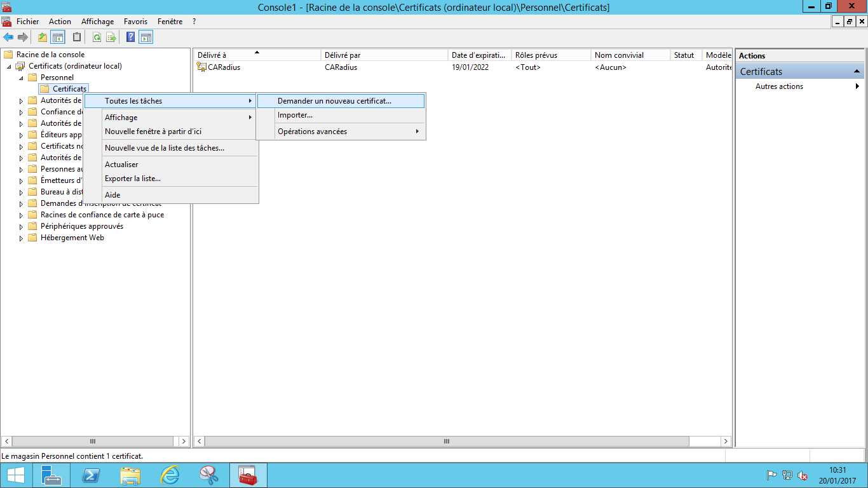Open Help via blue question mark icon
868x488 pixels.
130,37
